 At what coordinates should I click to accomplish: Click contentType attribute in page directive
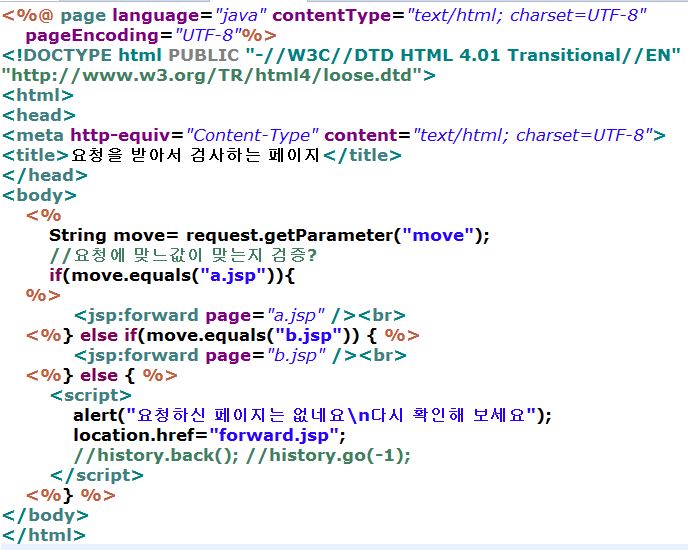tap(459, 15)
